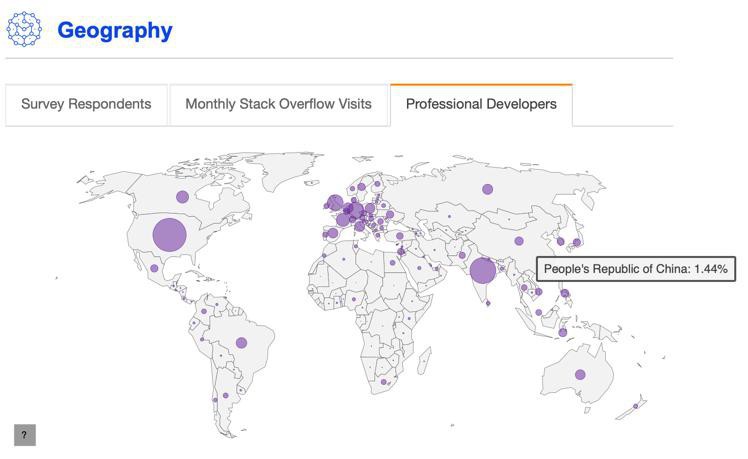Click the Canada bubble on map
The image size is (748, 459).
click(182, 197)
